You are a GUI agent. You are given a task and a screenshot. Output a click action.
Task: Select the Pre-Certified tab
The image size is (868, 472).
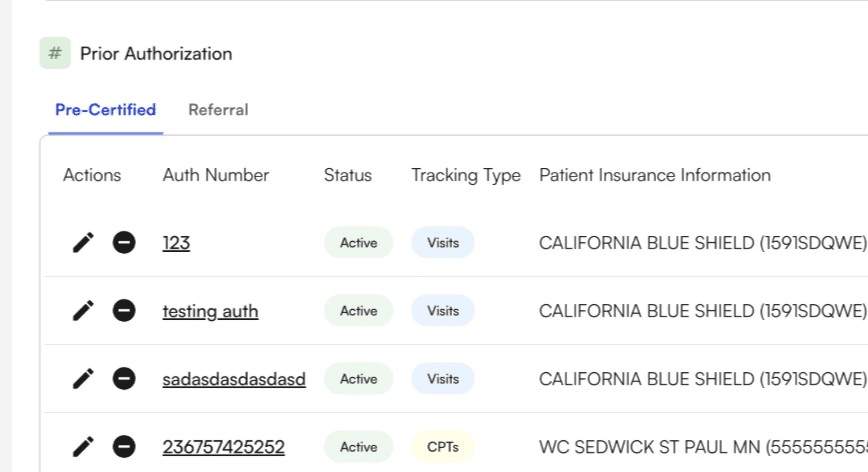105,110
